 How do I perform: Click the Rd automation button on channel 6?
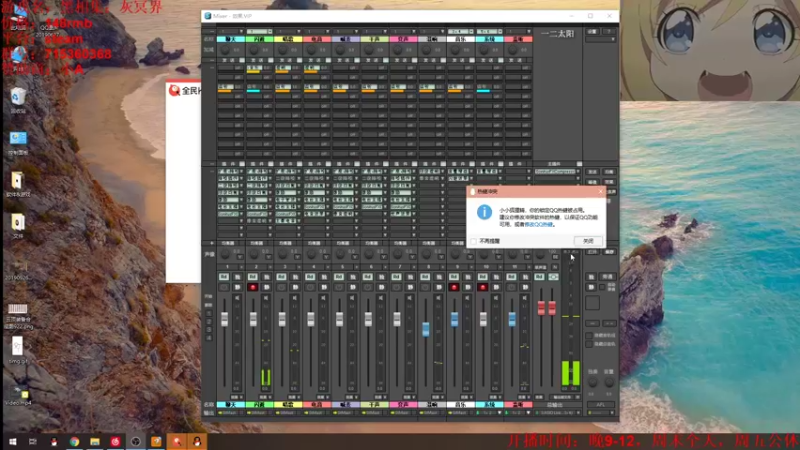click(x=367, y=277)
